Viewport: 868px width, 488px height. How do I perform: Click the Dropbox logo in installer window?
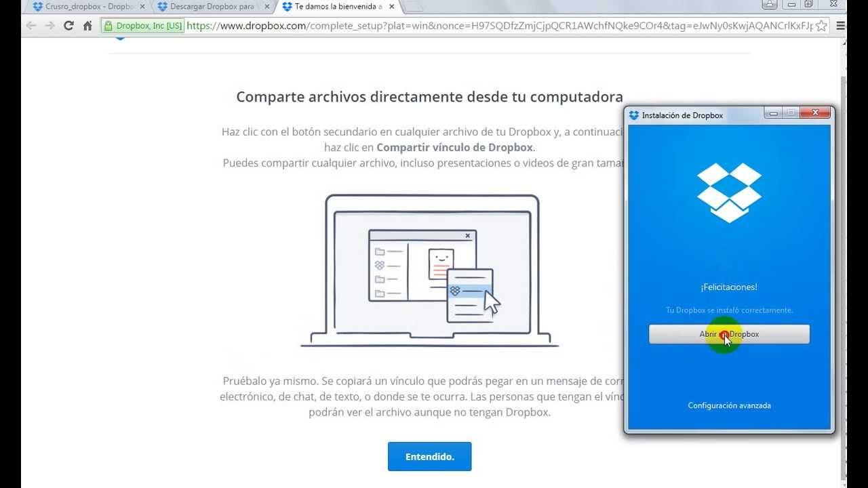coord(729,192)
